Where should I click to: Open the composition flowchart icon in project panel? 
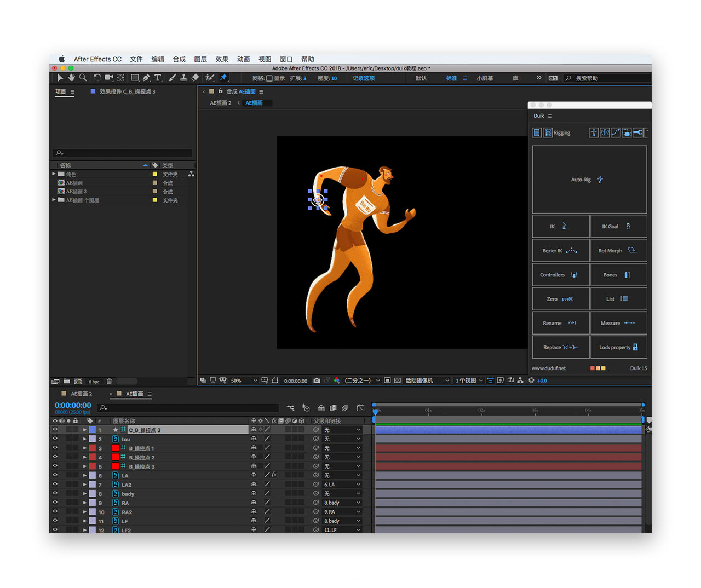191,174
